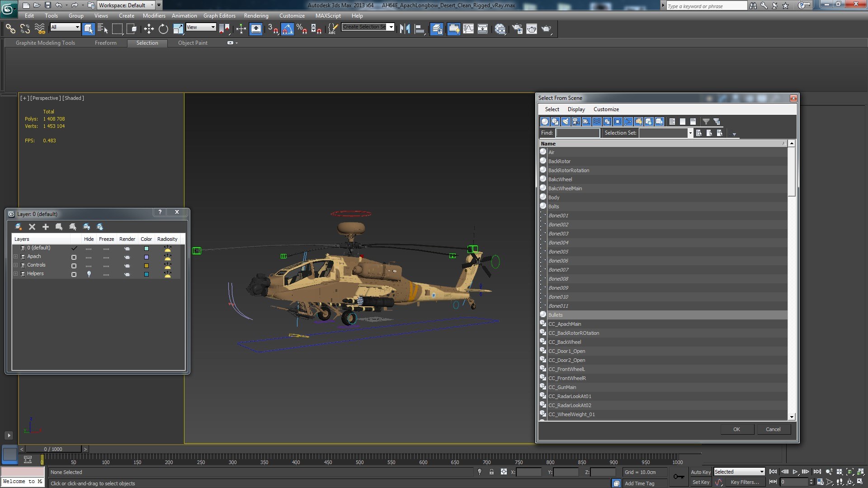This screenshot has height=488, width=868.
Task: Unhide the Helpers layer bulb
Action: (x=89, y=274)
